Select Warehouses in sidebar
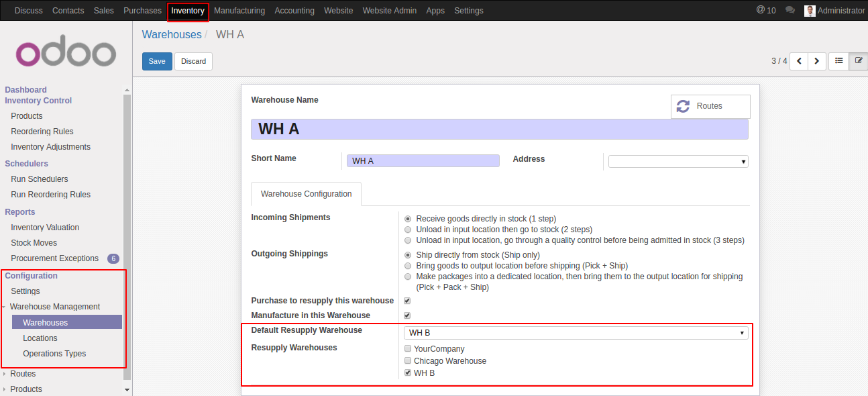The image size is (868, 396). click(x=67, y=323)
